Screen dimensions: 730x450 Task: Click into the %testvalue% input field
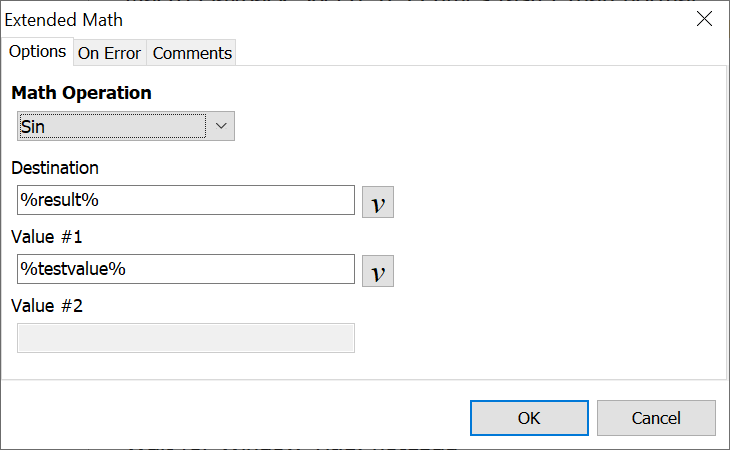click(186, 269)
